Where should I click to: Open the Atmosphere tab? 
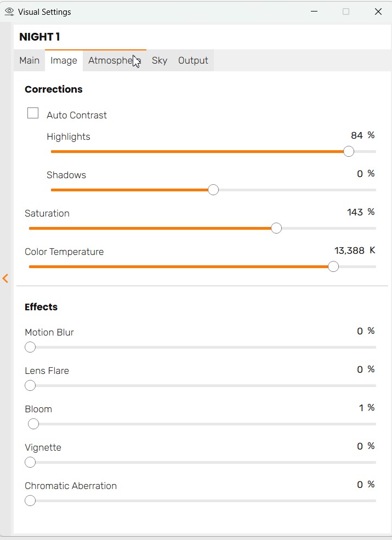[x=114, y=61]
